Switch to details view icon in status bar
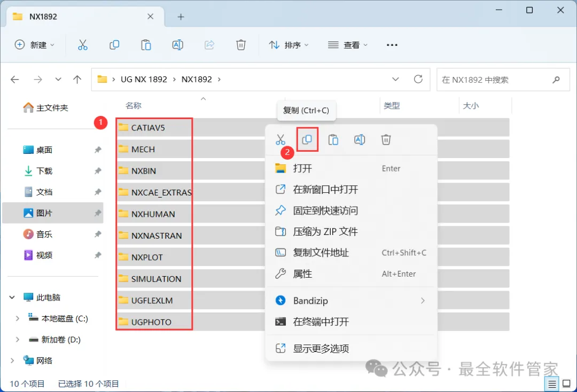The image size is (577, 392). coord(552,385)
